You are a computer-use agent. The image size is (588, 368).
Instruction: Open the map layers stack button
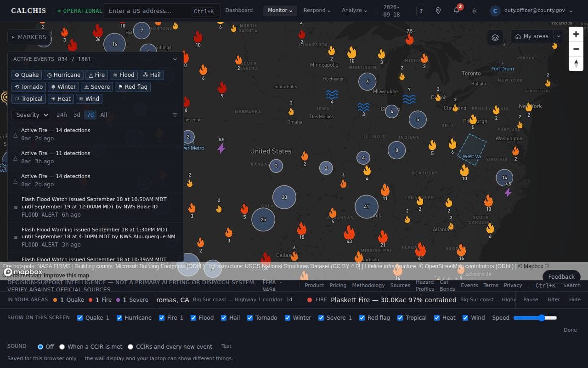click(x=495, y=37)
